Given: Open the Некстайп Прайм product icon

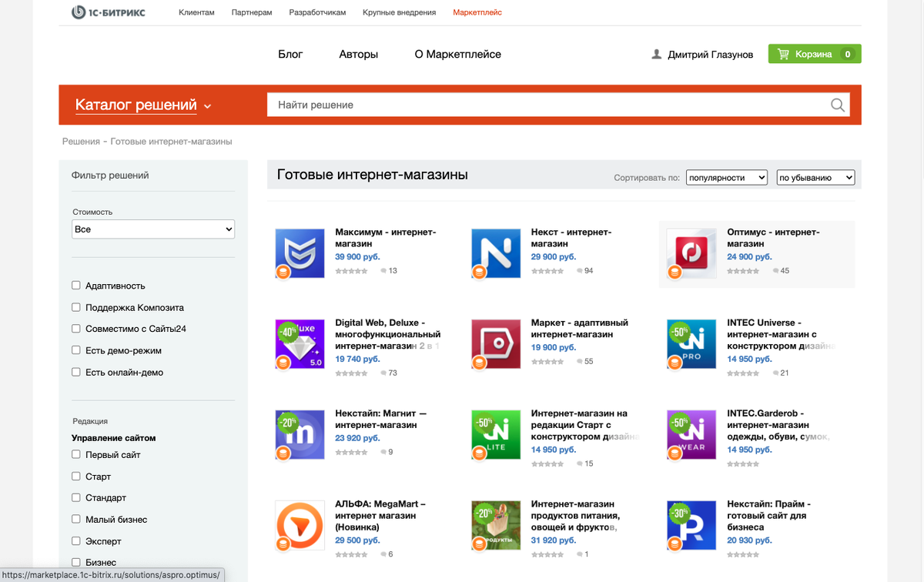Looking at the screenshot, I should coord(691,526).
